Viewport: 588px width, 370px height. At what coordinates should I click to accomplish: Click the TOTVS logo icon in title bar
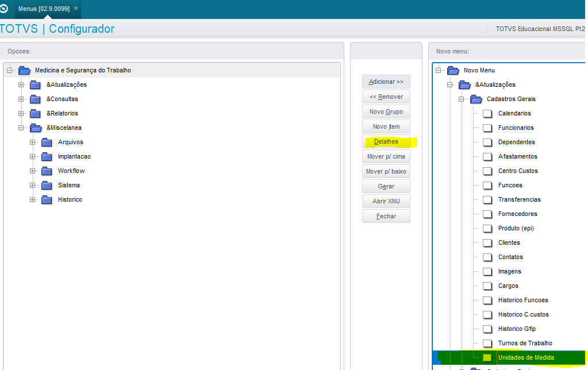point(3,8)
